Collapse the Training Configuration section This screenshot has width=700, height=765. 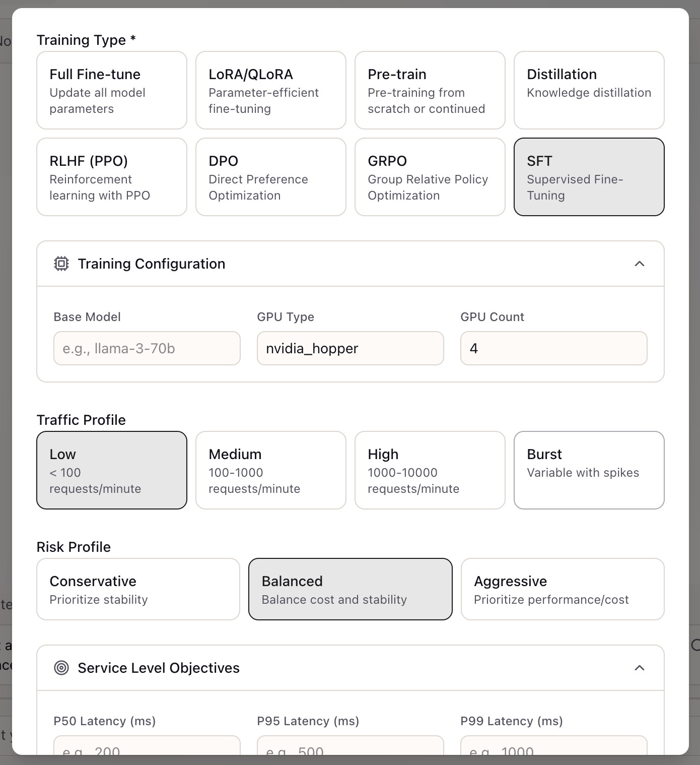click(640, 264)
